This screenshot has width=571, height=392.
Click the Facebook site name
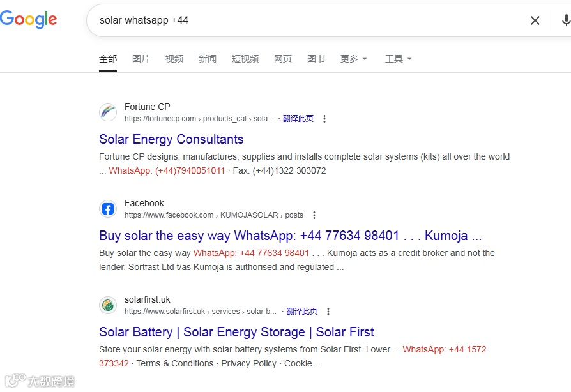click(x=144, y=203)
